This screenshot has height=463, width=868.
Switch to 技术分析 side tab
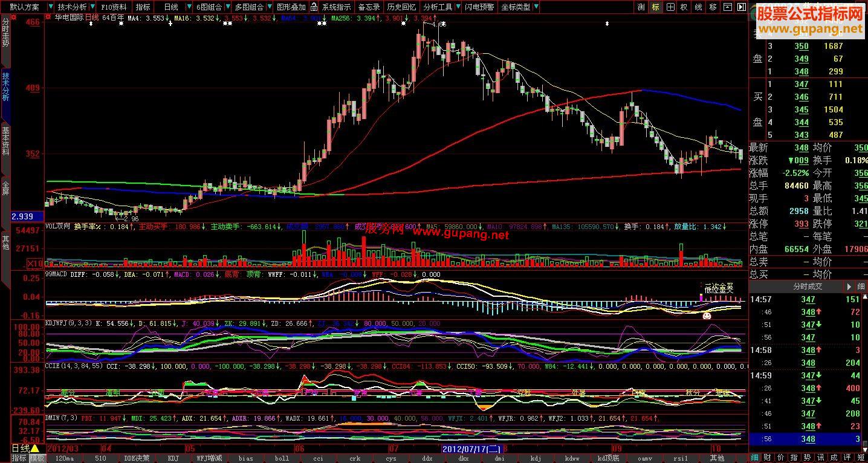[5, 95]
